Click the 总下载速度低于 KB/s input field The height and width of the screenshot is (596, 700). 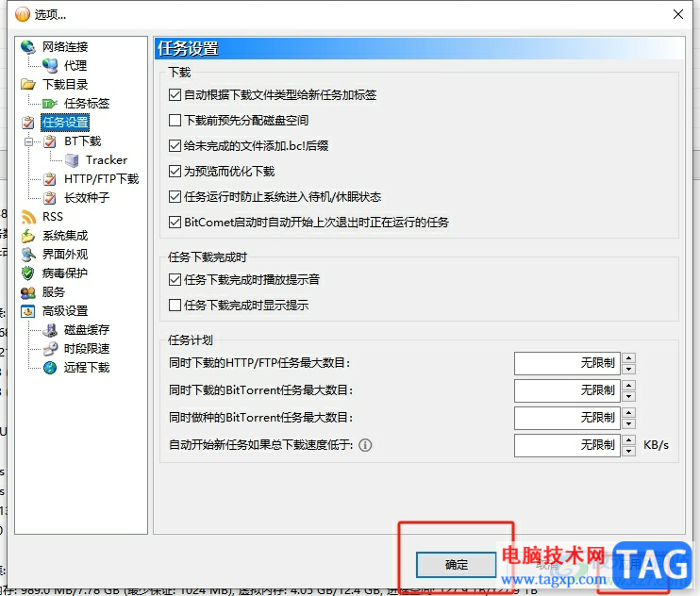pyautogui.click(x=567, y=445)
